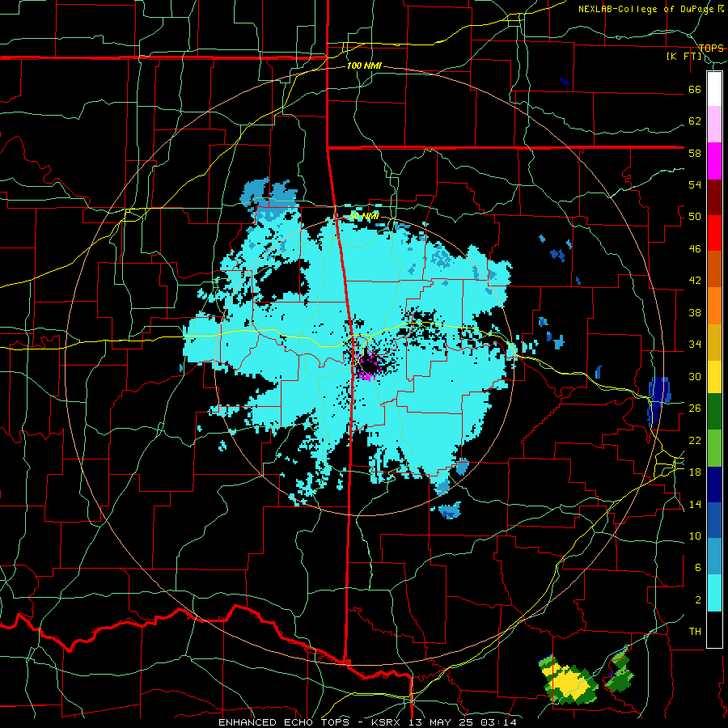Click the "10" scale value
This screenshot has width=728, height=728.
[695, 535]
